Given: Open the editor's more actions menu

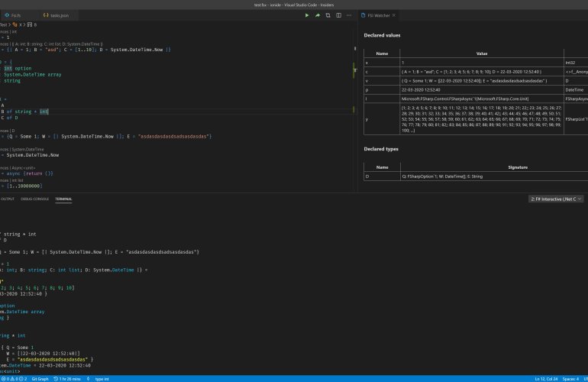Looking at the screenshot, I should pyautogui.click(x=347, y=15).
